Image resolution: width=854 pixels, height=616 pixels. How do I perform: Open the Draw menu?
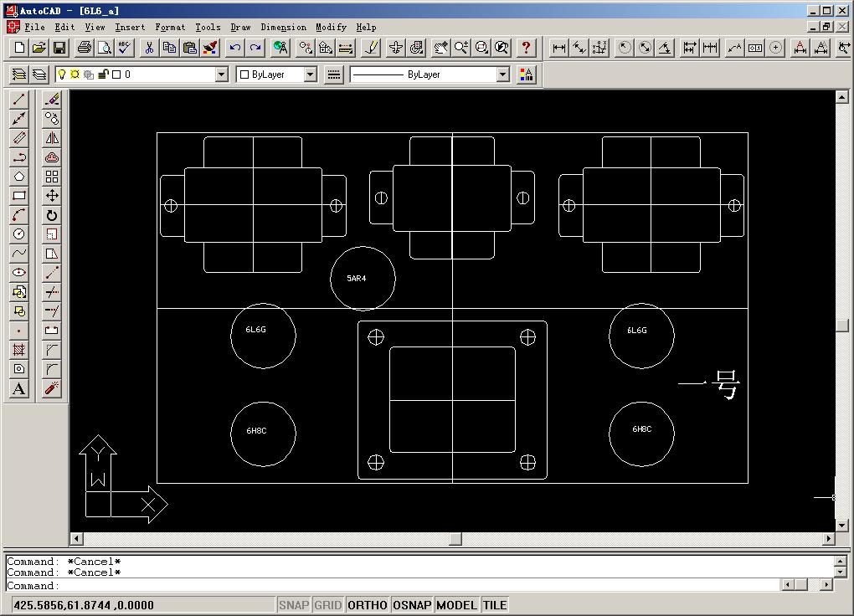coord(240,28)
